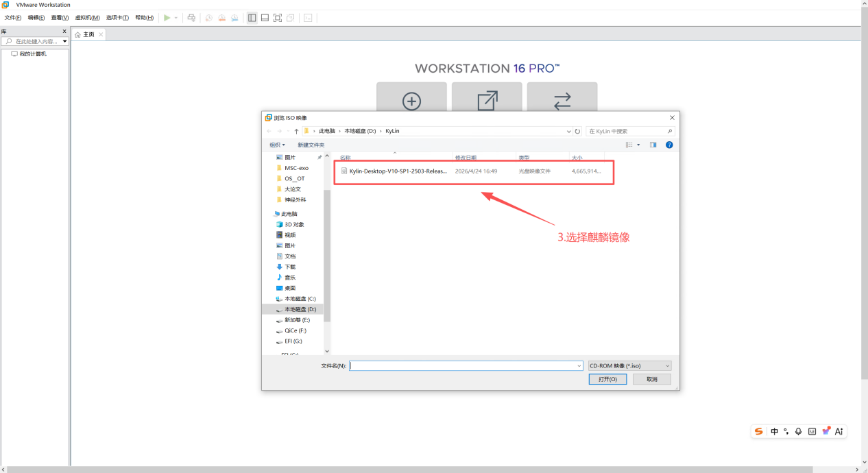Click the 新建文件夹 button
Screen dimensions: 868x473
tap(311, 145)
